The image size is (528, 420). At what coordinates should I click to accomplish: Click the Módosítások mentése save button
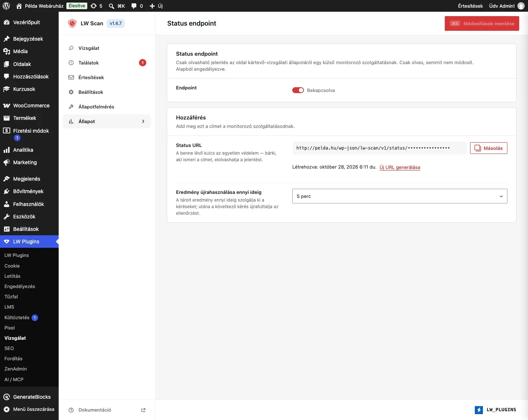tap(482, 23)
